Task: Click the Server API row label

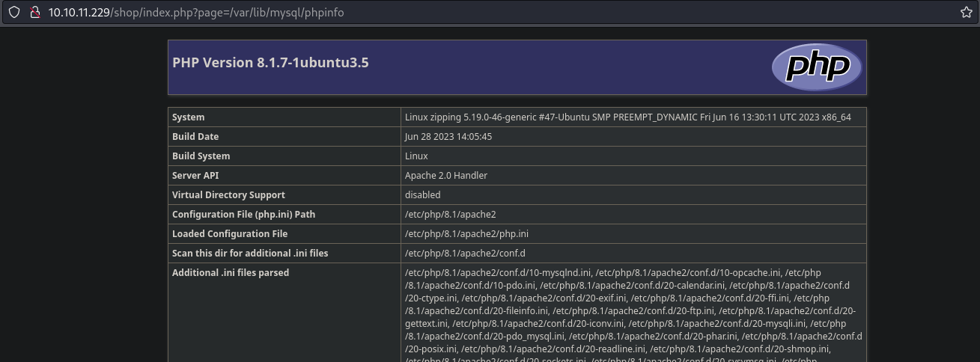Action: pos(197,176)
